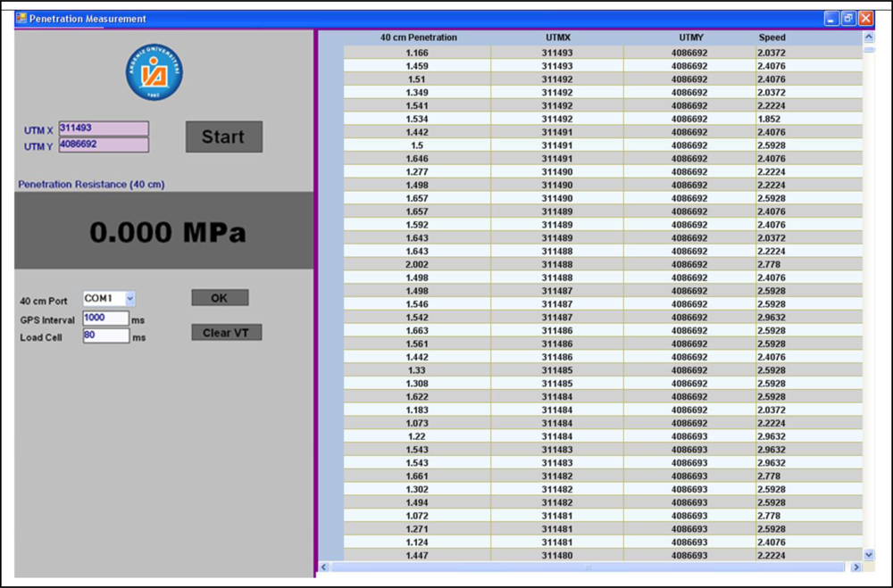Click the penetration value 1.646
The image size is (893, 588).
[x=417, y=159]
